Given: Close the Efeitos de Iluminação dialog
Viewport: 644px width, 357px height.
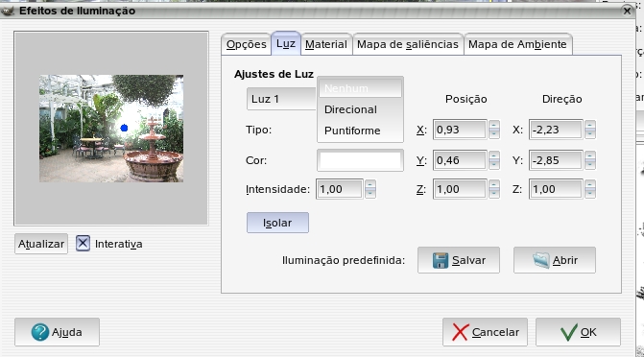Looking at the screenshot, I should coord(627,12).
